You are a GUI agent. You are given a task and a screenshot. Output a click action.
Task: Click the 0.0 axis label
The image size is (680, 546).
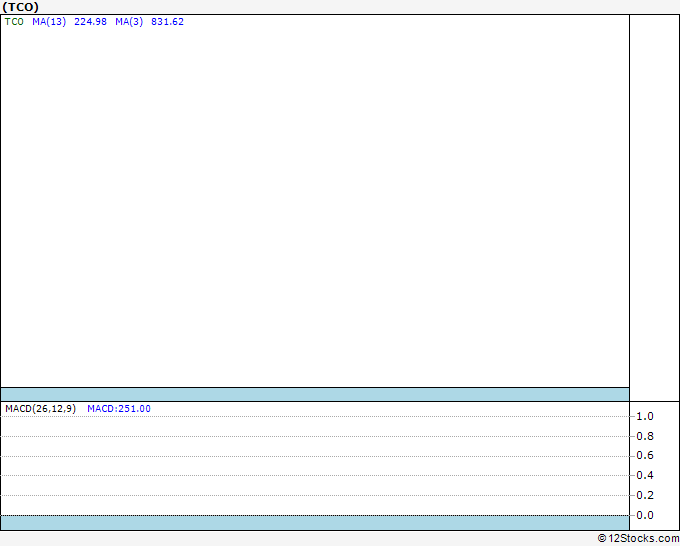coord(644,515)
